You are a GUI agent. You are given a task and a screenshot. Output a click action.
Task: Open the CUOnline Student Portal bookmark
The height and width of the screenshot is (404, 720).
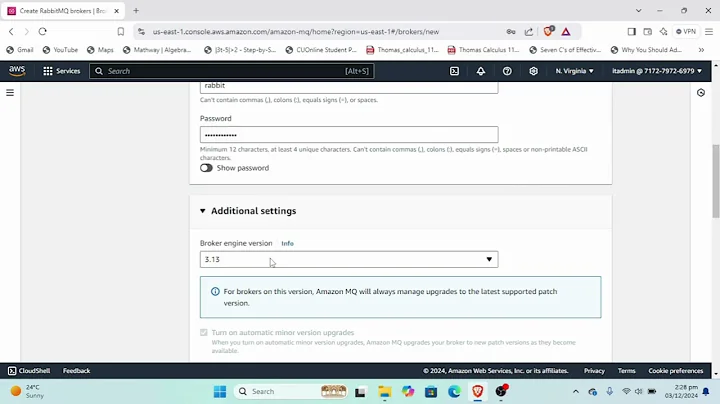coord(321,50)
